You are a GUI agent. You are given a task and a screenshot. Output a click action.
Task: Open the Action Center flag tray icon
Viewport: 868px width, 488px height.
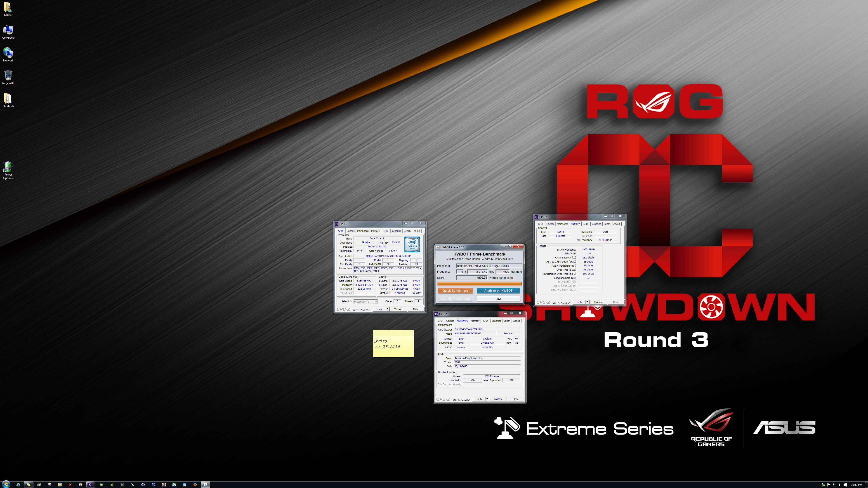point(829,485)
